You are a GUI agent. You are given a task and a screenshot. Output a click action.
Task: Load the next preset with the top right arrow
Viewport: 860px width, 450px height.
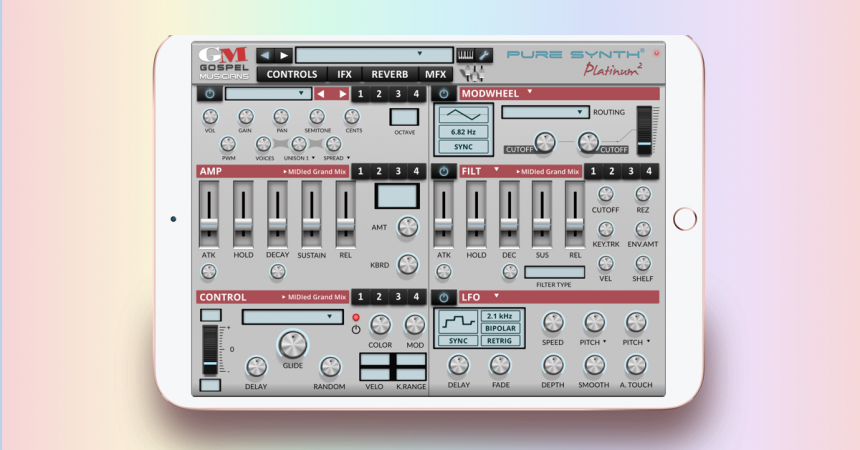pyautogui.click(x=284, y=55)
